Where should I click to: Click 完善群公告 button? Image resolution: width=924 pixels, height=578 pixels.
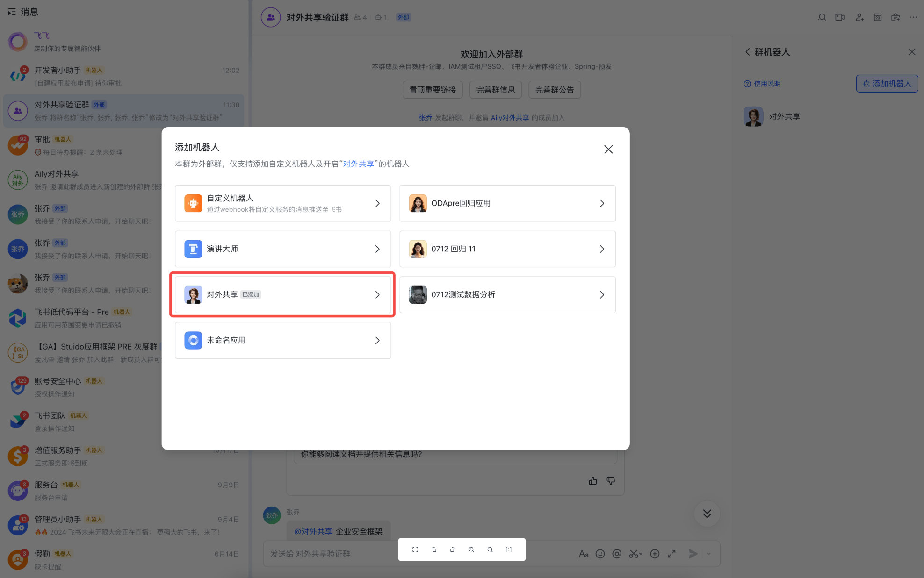554,90
